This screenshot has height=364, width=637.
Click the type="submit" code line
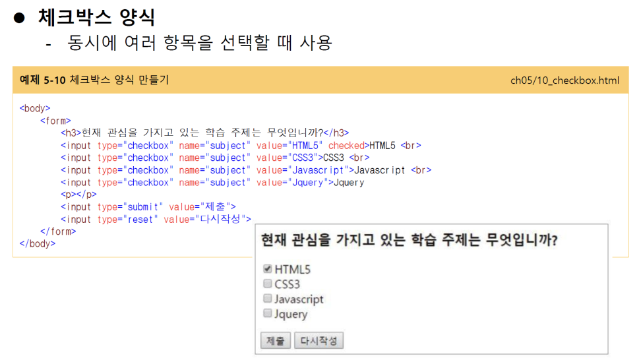click(148, 207)
